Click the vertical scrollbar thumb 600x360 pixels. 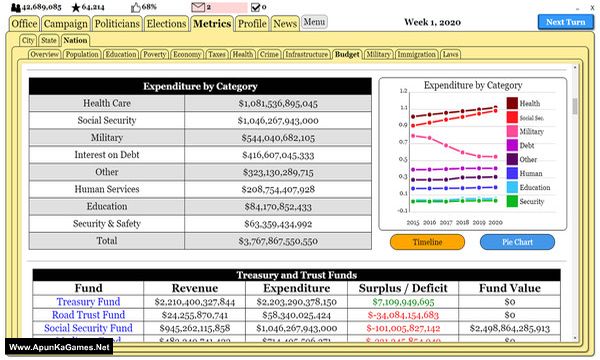tap(575, 106)
